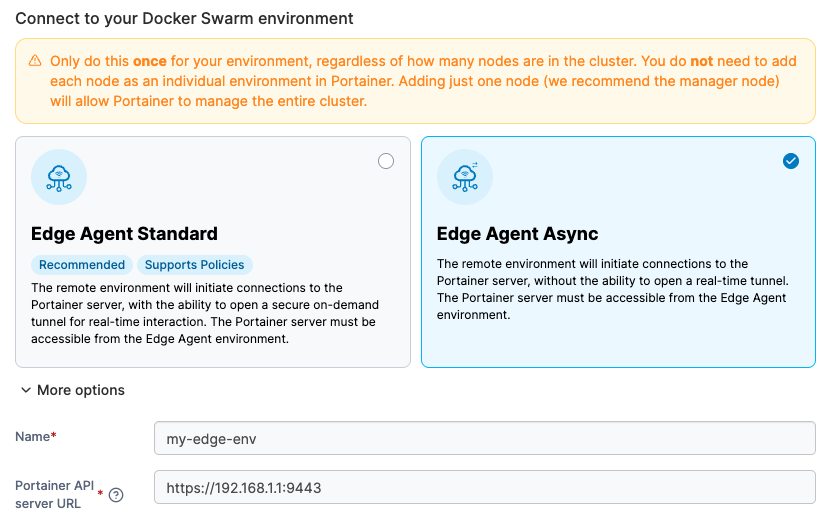
Task: Click the checked Edge Agent Async radio indicator
Action: pyautogui.click(x=791, y=161)
